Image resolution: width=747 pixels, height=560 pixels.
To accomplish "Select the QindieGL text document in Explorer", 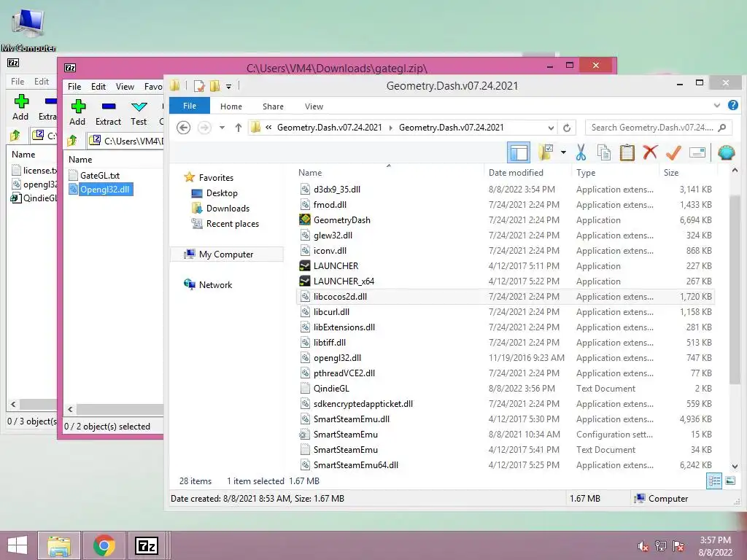I will tap(331, 389).
